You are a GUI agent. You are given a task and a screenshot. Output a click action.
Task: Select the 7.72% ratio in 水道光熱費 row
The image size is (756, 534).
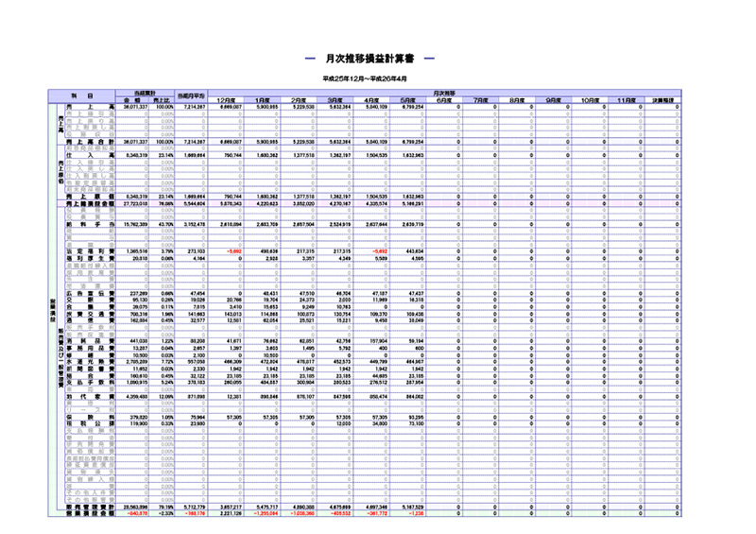(x=167, y=362)
